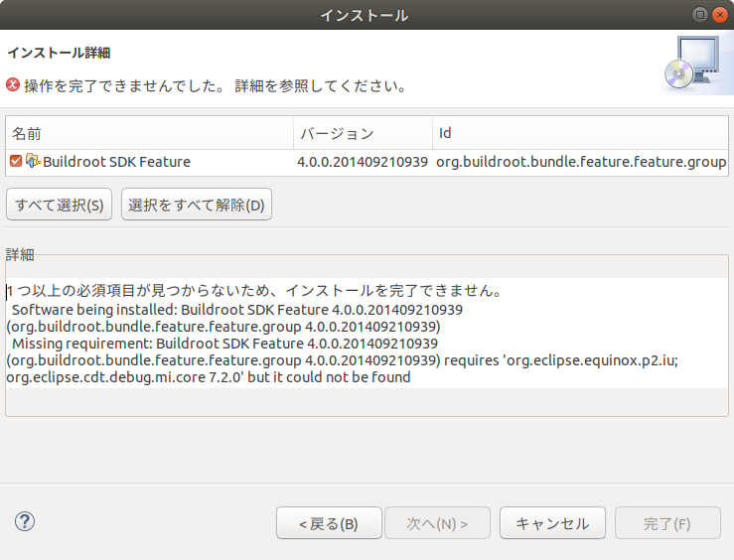Click the インストール詳細 heading
The width and height of the screenshot is (734, 560).
(59, 53)
